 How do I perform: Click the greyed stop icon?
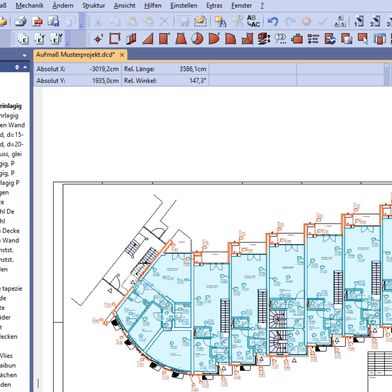coord(306,22)
